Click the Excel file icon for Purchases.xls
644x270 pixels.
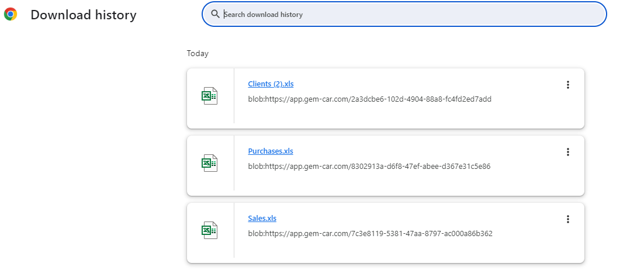coord(209,164)
